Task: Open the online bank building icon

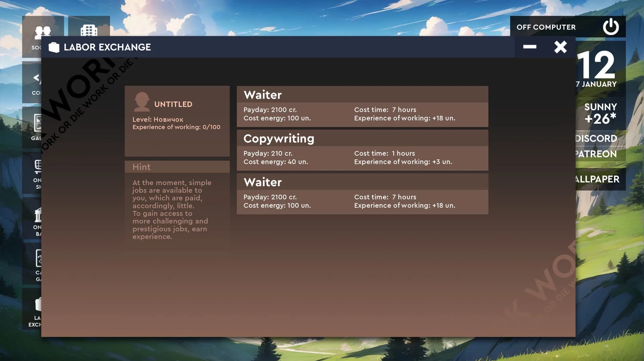Action: coord(38,215)
